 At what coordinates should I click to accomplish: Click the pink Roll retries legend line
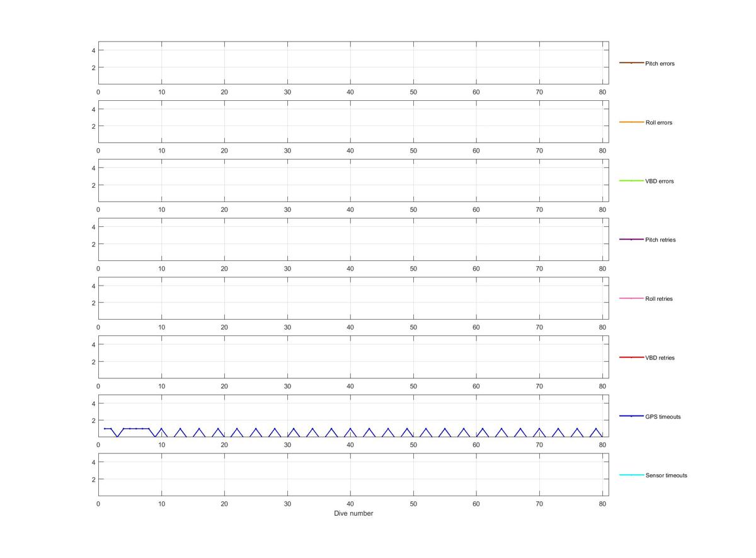tap(631, 298)
